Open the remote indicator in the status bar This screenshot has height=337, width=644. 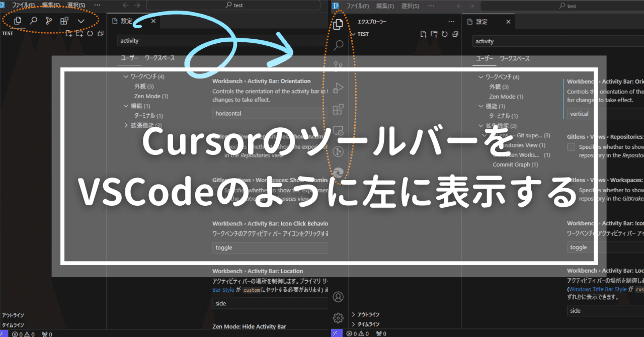click(x=336, y=333)
